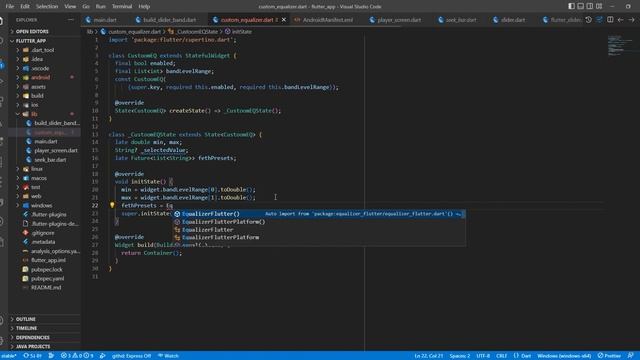Click lib in the breadcrumb path
This screenshot has width=640, height=360.
tap(89, 31)
